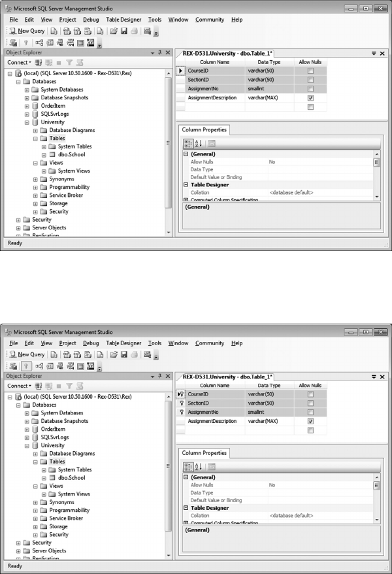392x574 pixels.
Task: Expand System Databases node in upper window
Action: [x=27, y=90]
